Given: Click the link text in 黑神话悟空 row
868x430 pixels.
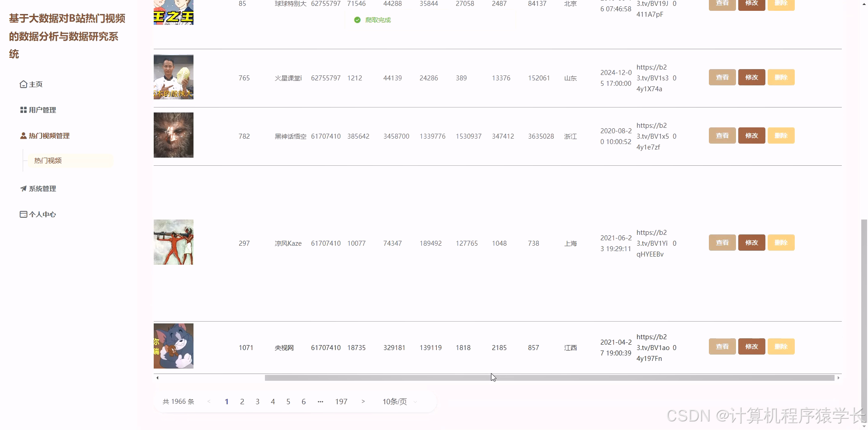Looking at the screenshot, I should point(652,136).
